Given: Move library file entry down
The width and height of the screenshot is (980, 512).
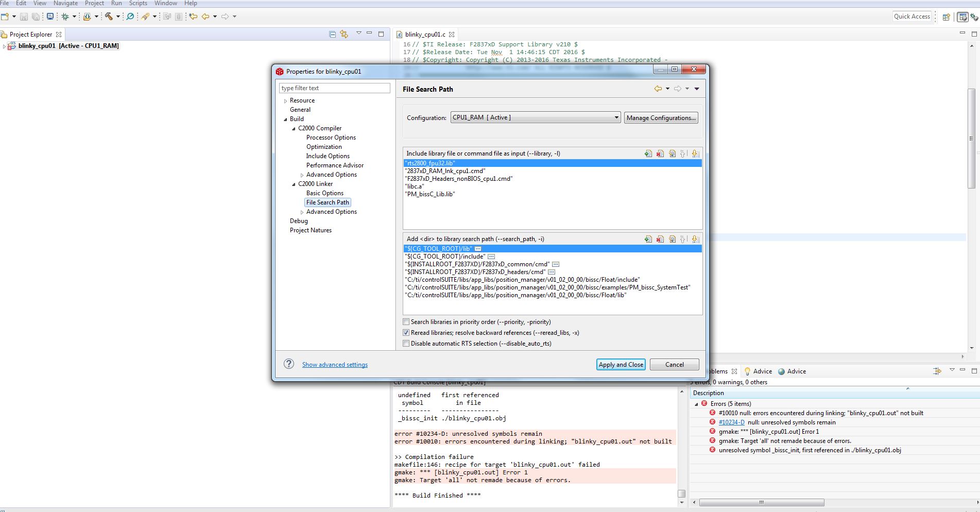Looking at the screenshot, I should (x=695, y=153).
